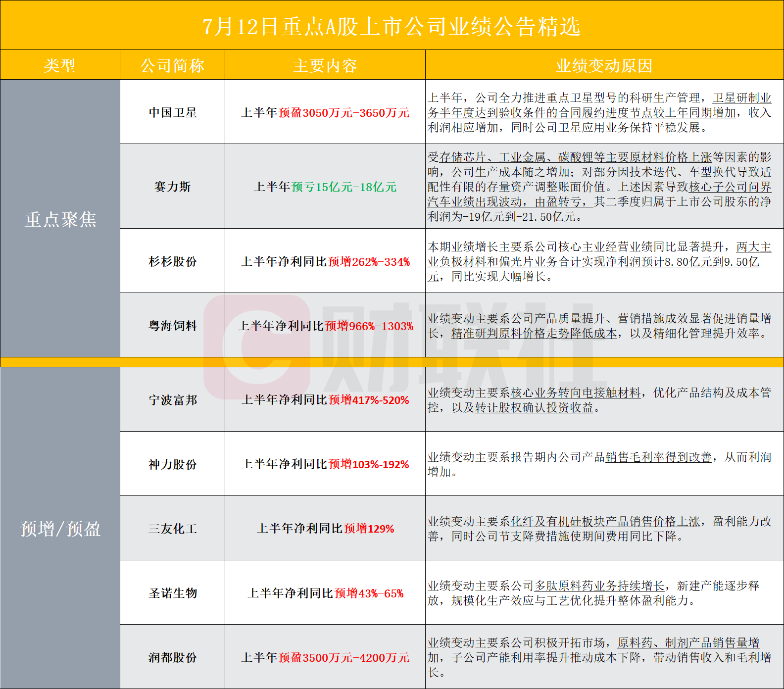Screen dimensions: 784x689
Task: Click the 预增/预盈 category cell
Action: tap(60, 528)
